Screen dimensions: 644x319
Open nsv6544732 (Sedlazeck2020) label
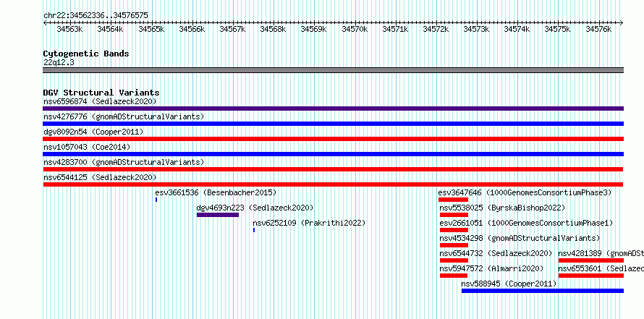pos(496,253)
